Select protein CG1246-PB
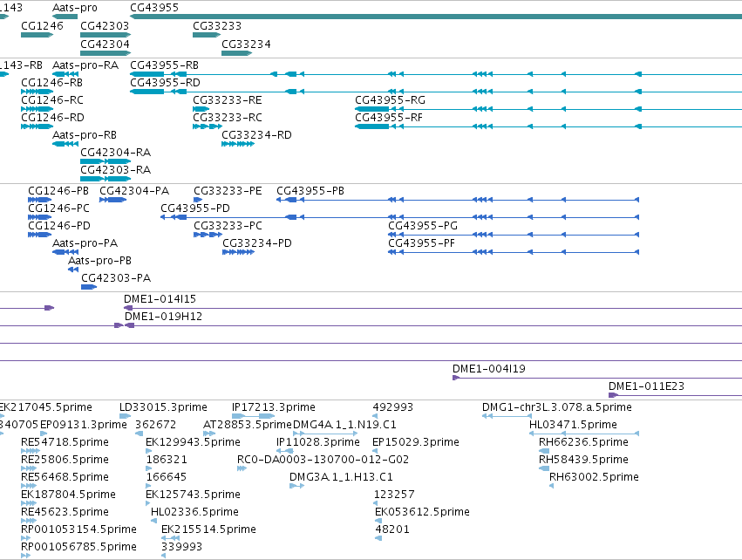 [40, 200]
